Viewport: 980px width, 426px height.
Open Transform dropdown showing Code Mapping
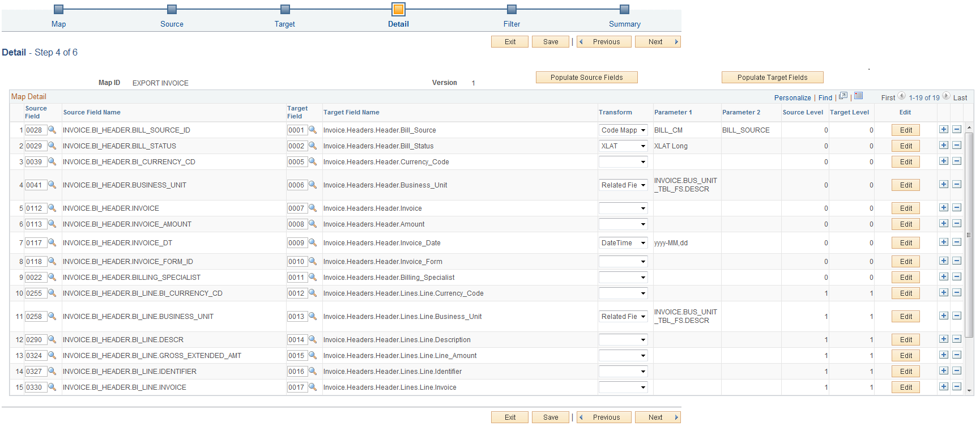(x=623, y=130)
